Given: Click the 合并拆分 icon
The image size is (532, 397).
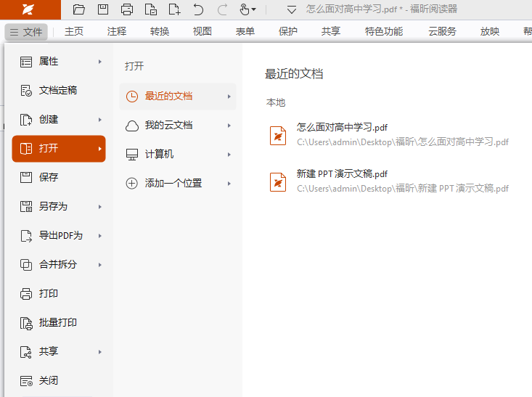Looking at the screenshot, I should point(26,265).
